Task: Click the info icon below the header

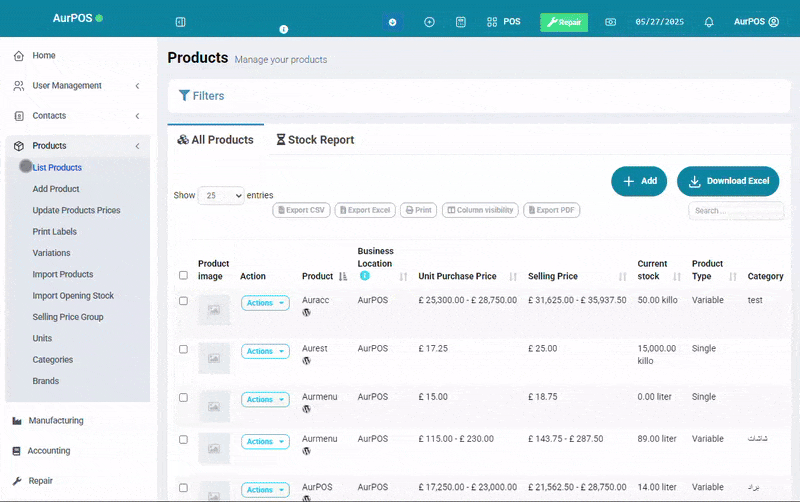Action: click(284, 30)
